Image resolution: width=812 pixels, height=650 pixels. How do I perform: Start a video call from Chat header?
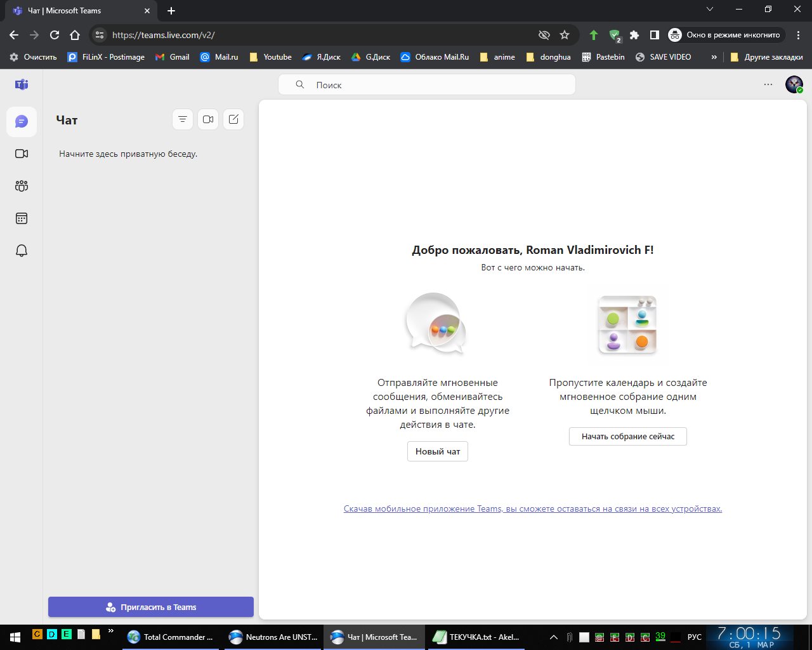[x=208, y=119]
